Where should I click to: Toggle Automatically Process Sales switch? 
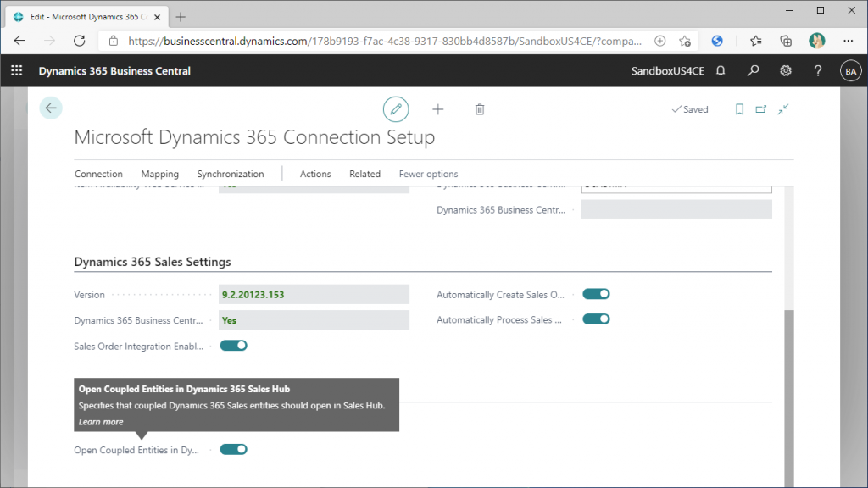coord(596,319)
